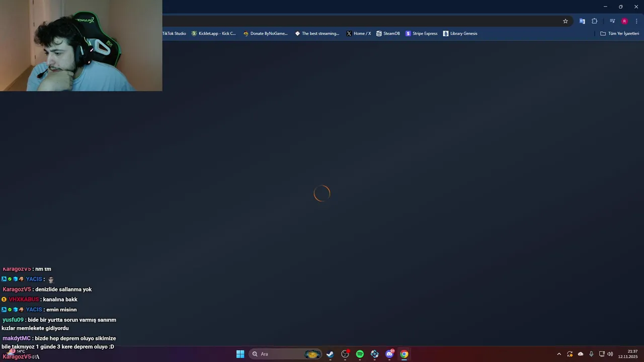Open the sync update tray icon
The width and height of the screenshot is (644, 362).
(x=570, y=354)
